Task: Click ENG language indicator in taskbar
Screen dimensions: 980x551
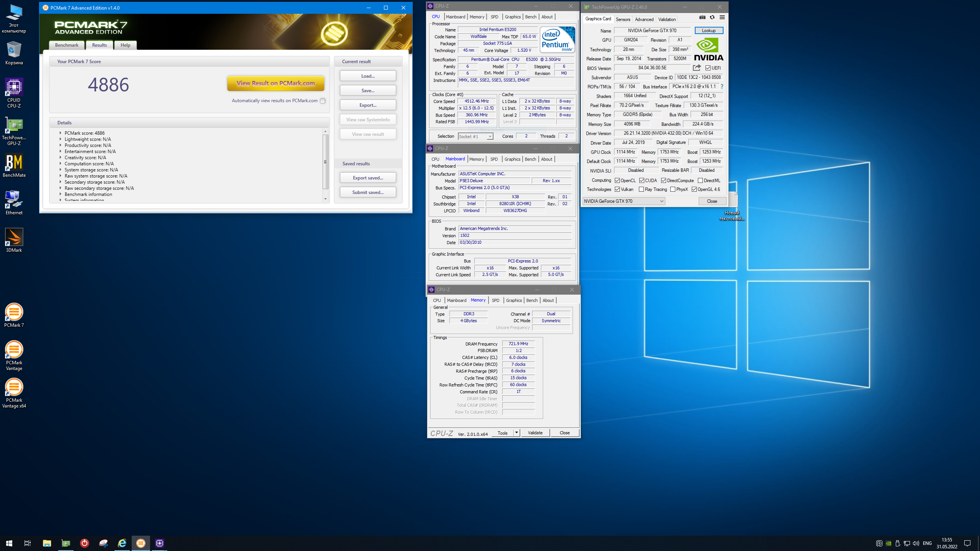Action: click(927, 543)
